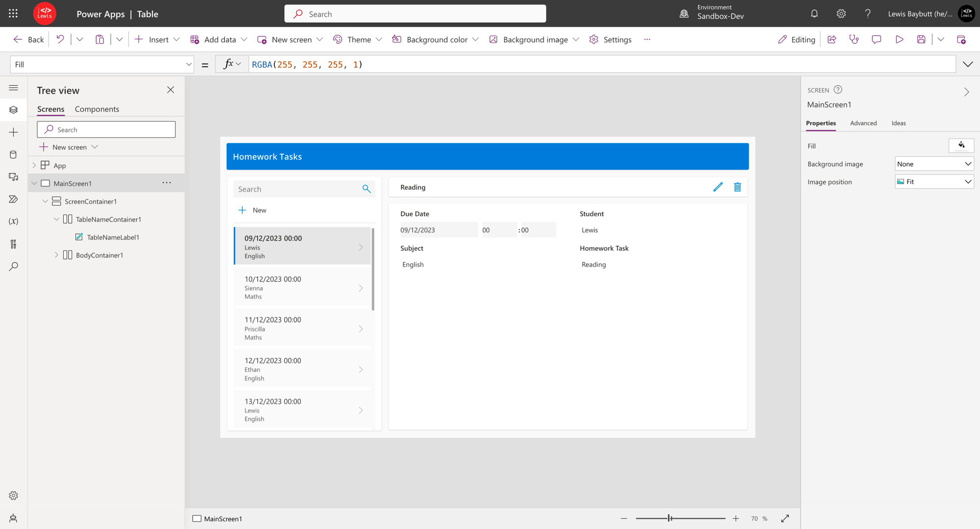Open settings gear in top bar
This screenshot has width=980, height=529.
[841, 14]
